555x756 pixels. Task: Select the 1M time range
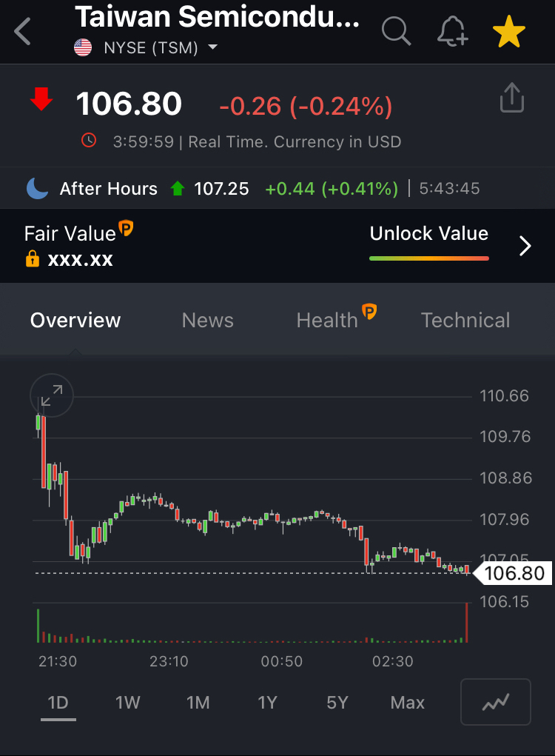click(x=198, y=703)
